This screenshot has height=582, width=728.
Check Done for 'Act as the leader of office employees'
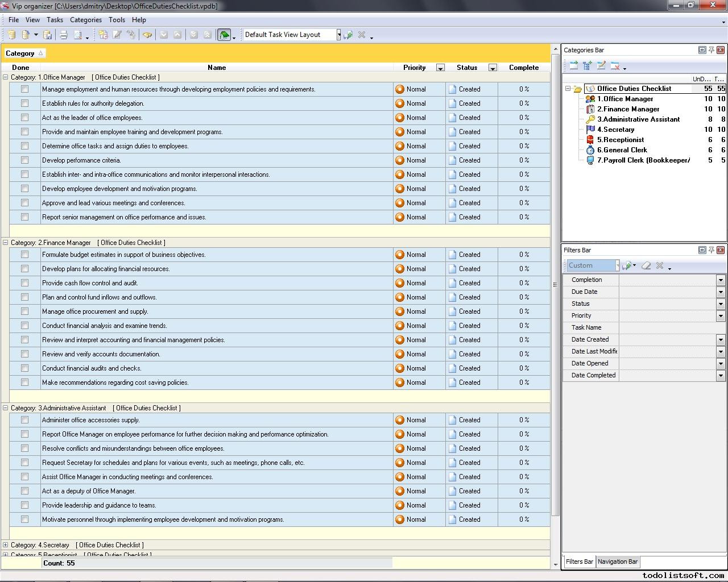24,118
